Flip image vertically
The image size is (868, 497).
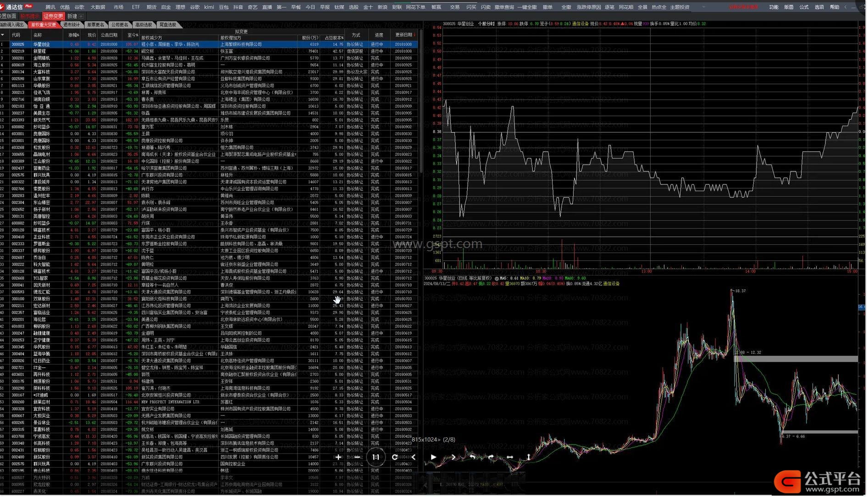(528, 457)
